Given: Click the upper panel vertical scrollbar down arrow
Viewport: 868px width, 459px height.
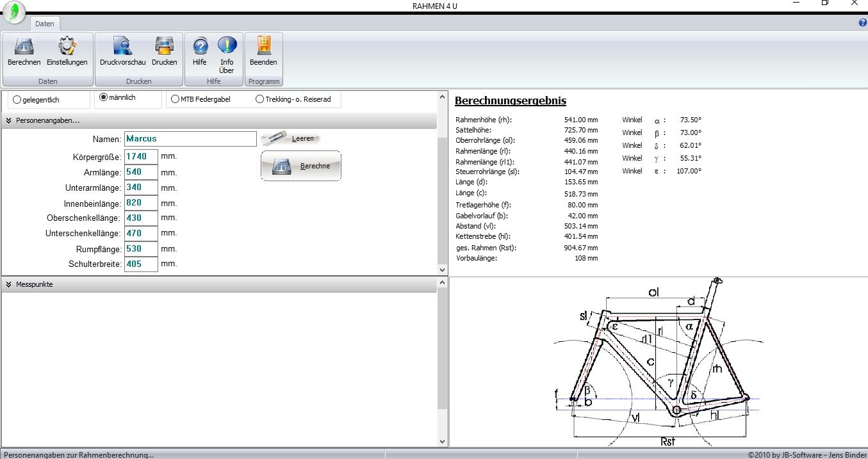Looking at the screenshot, I should pyautogui.click(x=442, y=270).
